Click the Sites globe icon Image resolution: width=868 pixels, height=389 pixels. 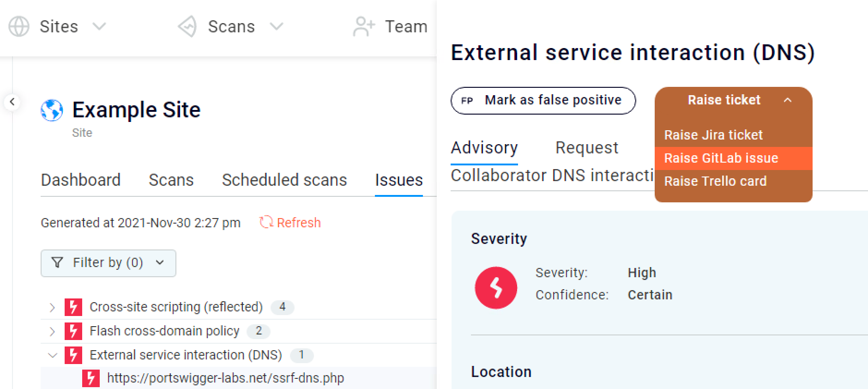click(x=19, y=26)
